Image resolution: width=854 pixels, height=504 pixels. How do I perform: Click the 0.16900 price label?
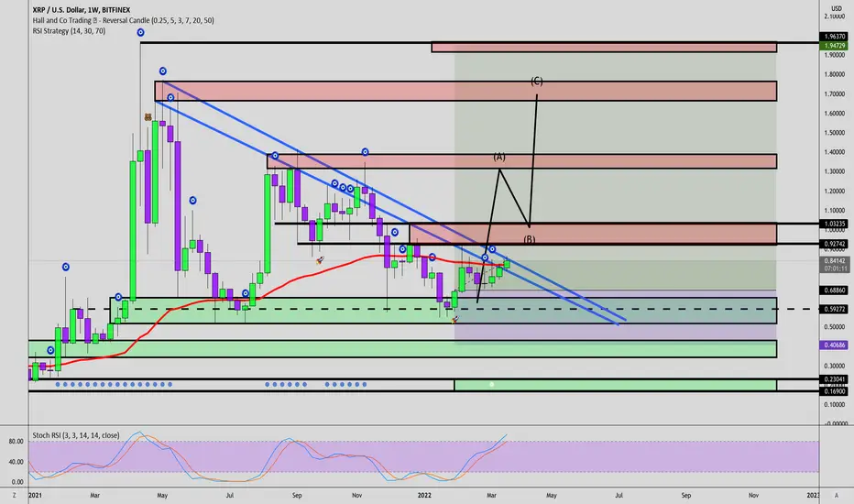(x=834, y=391)
